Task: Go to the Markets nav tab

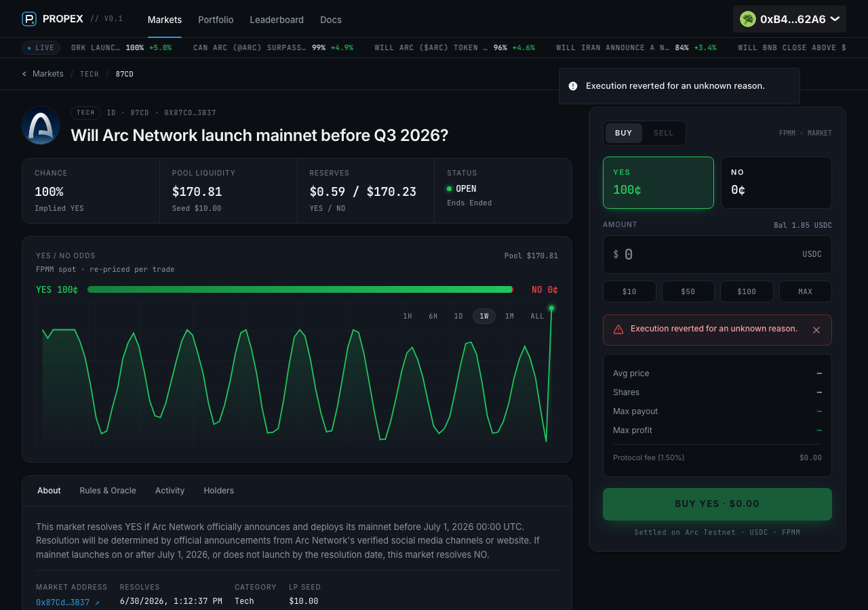Action: click(x=165, y=20)
